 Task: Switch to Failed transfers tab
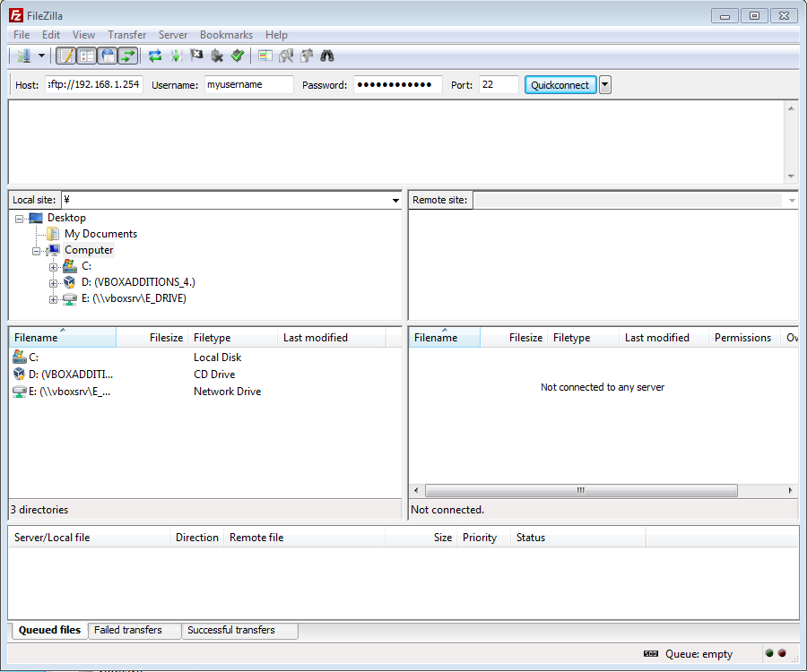[x=134, y=631]
